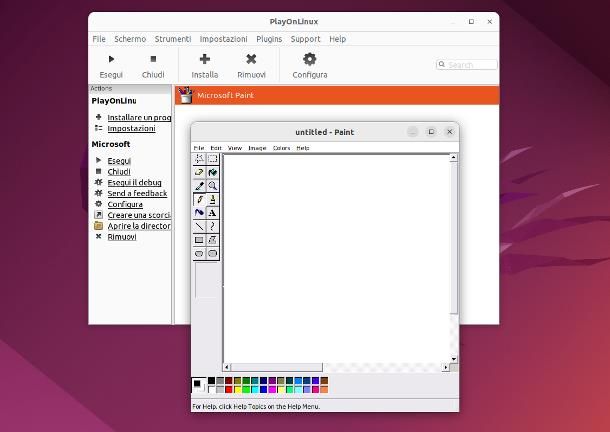
Task: Click the Configura link in the sidebar
Action: (125, 204)
